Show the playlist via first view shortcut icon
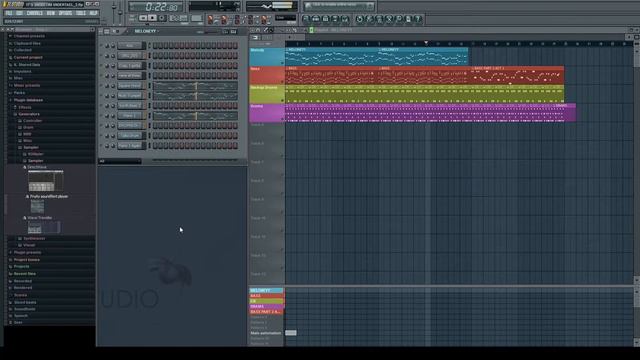This screenshot has height=360, width=640. coord(306,19)
